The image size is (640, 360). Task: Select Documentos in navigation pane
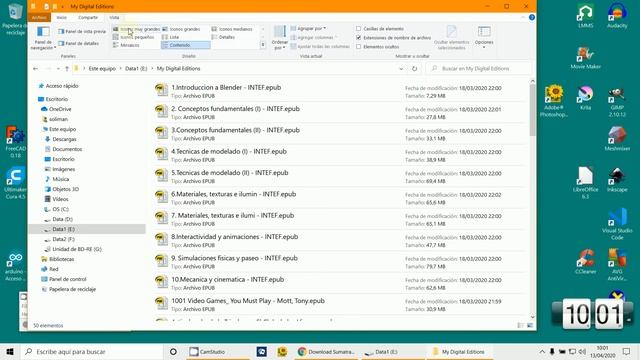67,149
